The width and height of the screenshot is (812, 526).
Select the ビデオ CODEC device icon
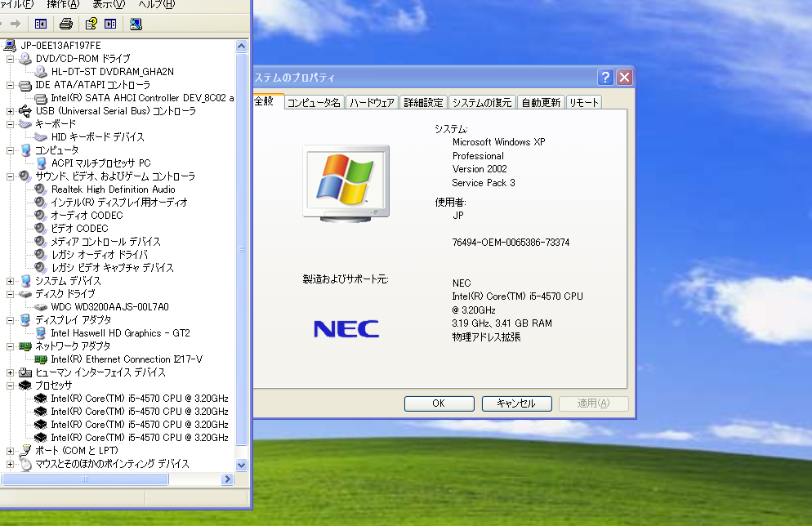click(41, 229)
